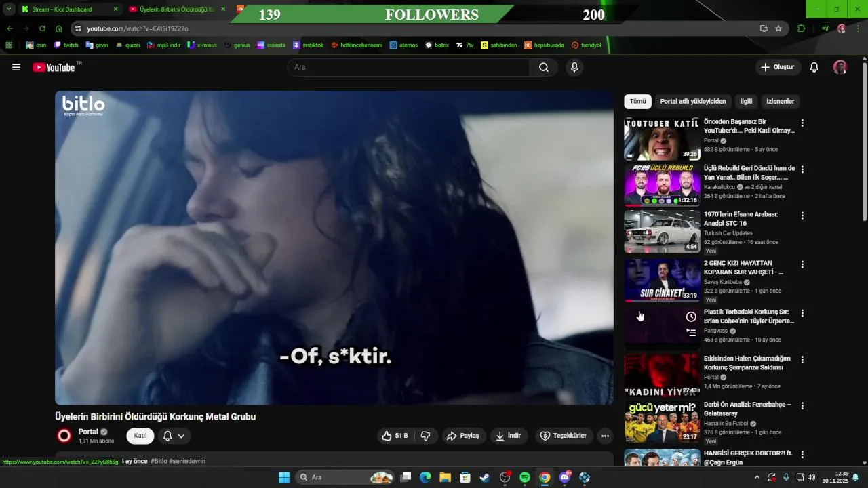Image resolution: width=868 pixels, height=488 pixels.
Task: Show hidden system tray icons chevron
Action: point(757,477)
